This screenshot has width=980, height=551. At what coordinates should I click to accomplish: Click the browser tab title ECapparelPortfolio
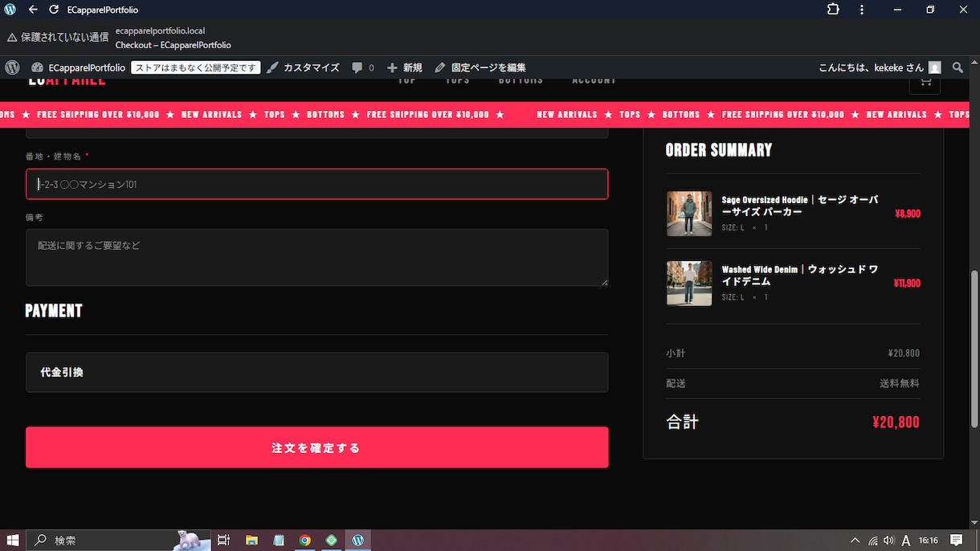click(103, 10)
